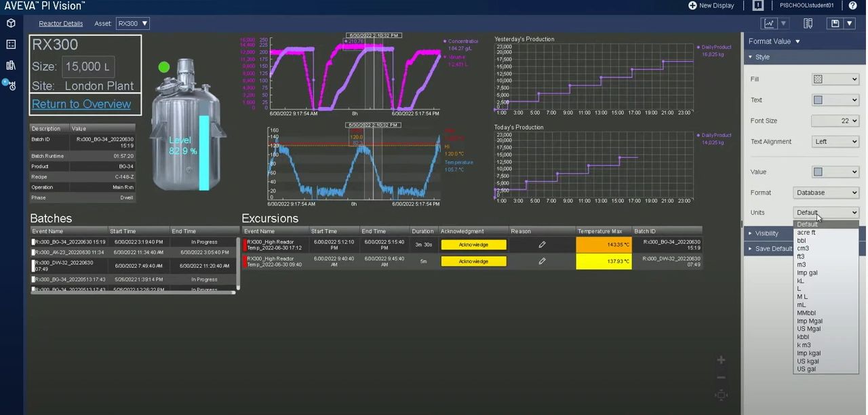Image resolution: width=868 pixels, height=415 pixels.
Task: Zoom in with the plus control
Action: (721, 360)
